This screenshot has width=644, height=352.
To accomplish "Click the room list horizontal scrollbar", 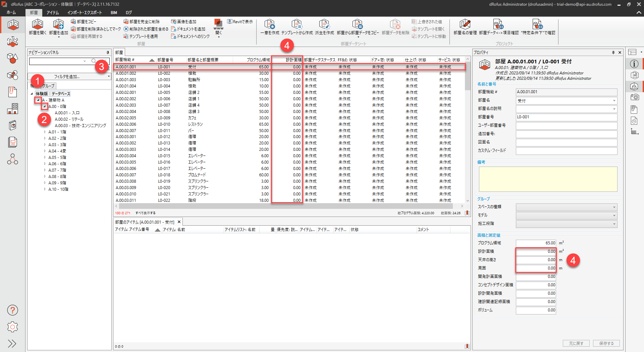I will pyautogui.click(x=288, y=206).
